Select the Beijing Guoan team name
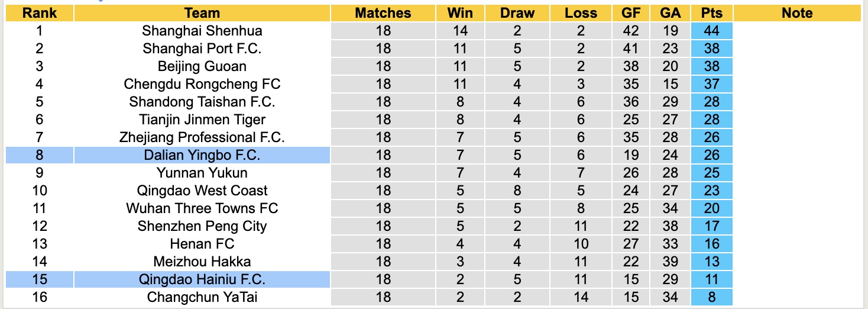 point(202,66)
